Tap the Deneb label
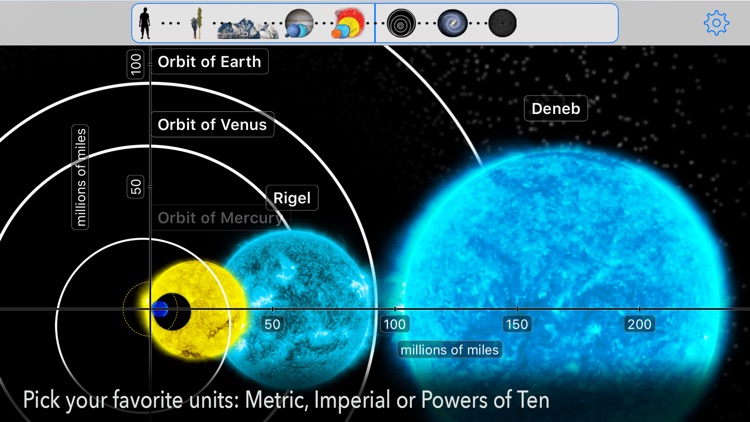Viewport: 750px width, 422px height. click(x=556, y=109)
